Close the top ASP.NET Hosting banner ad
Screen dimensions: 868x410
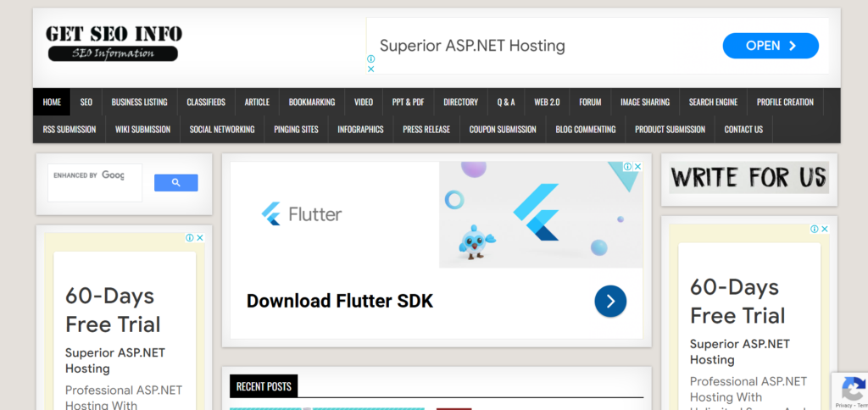click(x=371, y=69)
